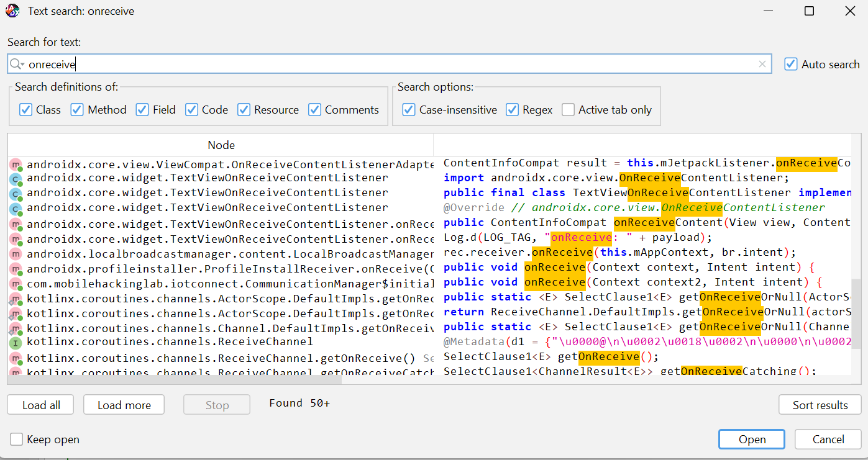Toggle the Auto search checkbox
The width and height of the screenshot is (868, 460).
tap(790, 64)
